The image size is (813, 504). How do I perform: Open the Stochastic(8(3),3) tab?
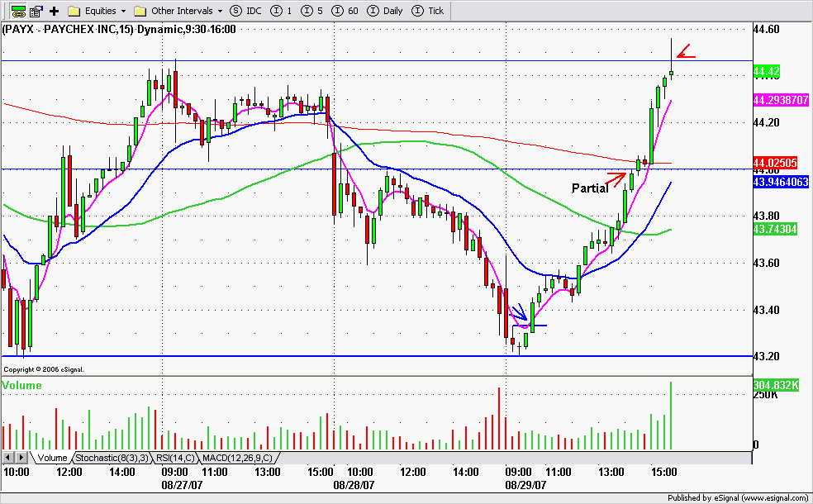point(112,458)
